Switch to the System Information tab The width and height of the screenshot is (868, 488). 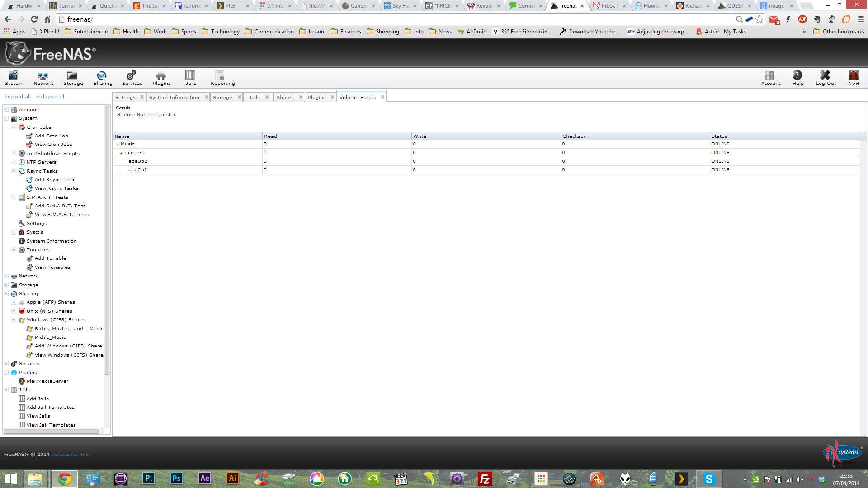[x=174, y=97]
